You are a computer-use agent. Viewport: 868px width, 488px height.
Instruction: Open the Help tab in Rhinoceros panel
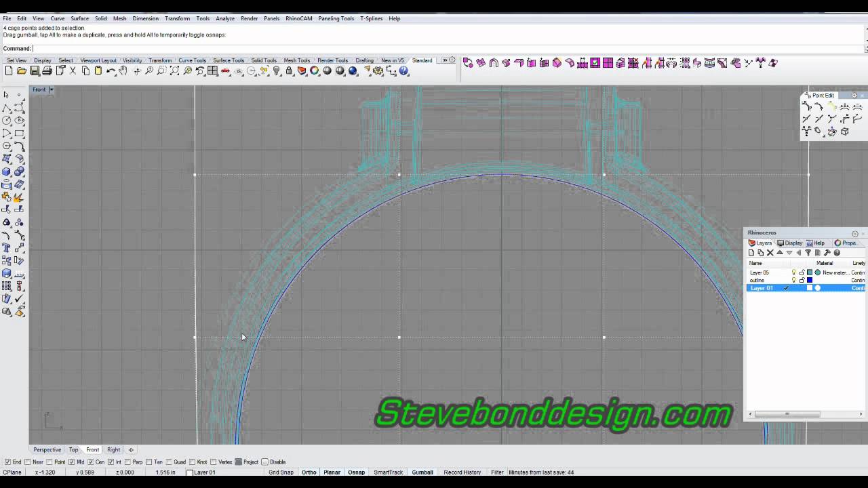point(815,243)
